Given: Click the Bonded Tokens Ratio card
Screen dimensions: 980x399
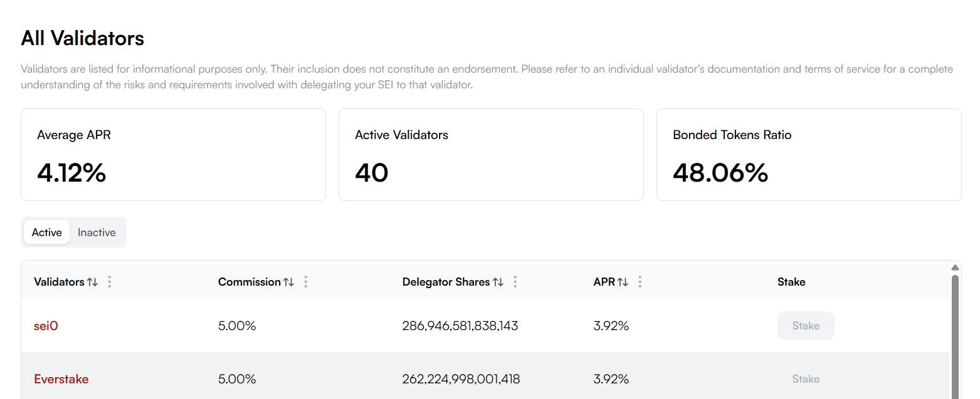Looking at the screenshot, I should pos(809,155).
